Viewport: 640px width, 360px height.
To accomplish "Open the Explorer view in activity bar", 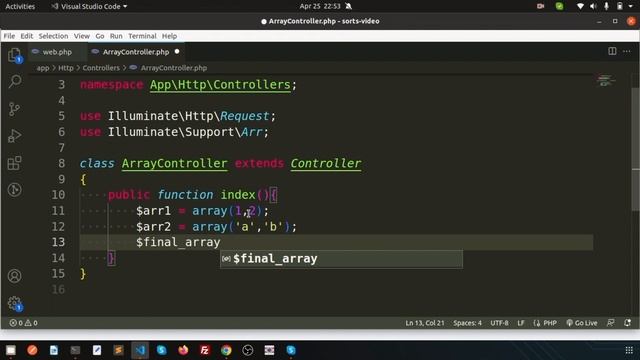I will (x=15, y=55).
